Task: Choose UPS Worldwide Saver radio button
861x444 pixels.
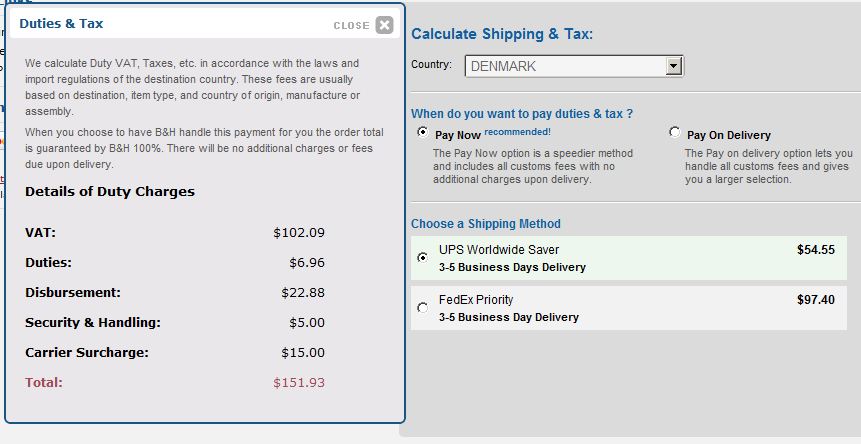Action: pyautogui.click(x=422, y=257)
